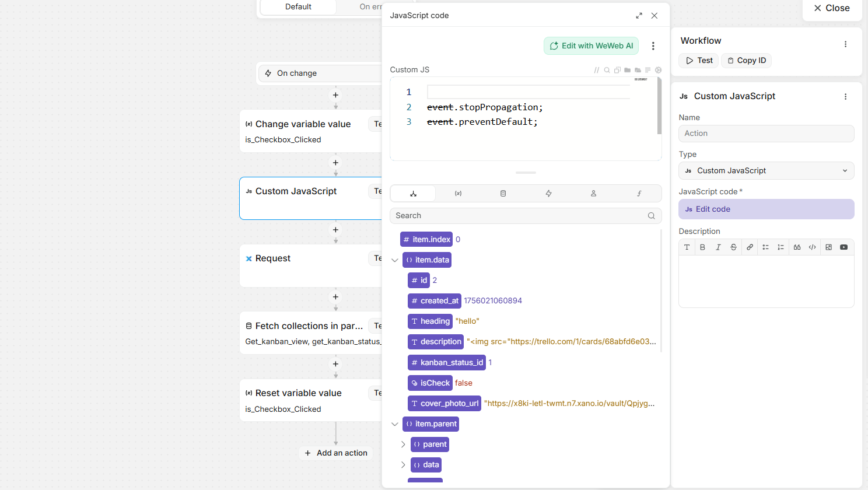The height and width of the screenshot is (490, 868).
Task: Click the search icon above the code editor
Action: pos(607,70)
